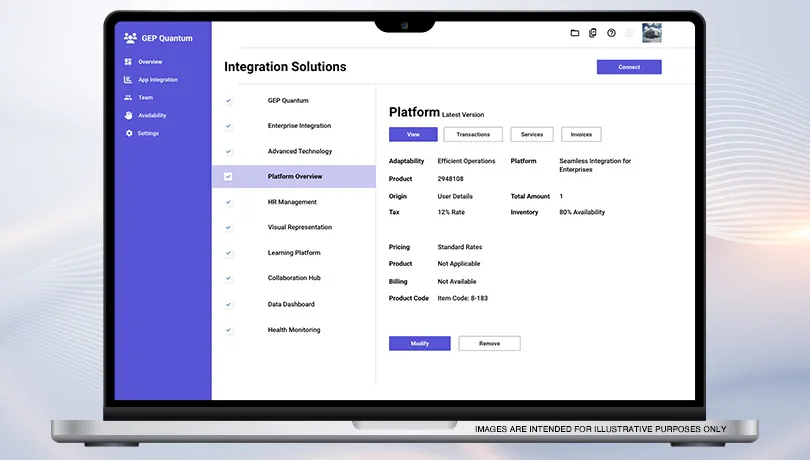Toggle the HR Management checkbox
This screenshot has width=810, height=460.
(x=228, y=202)
